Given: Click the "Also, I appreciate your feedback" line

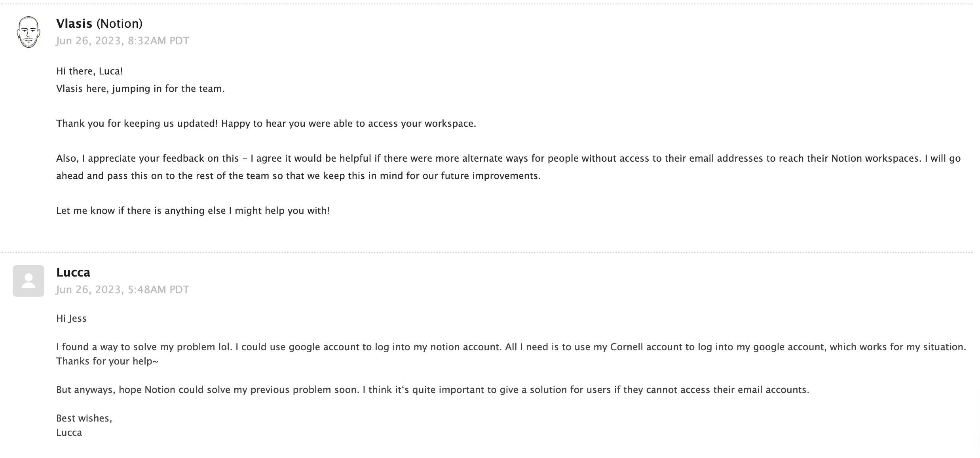Looking at the screenshot, I should pyautogui.click(x=508, y=158).
